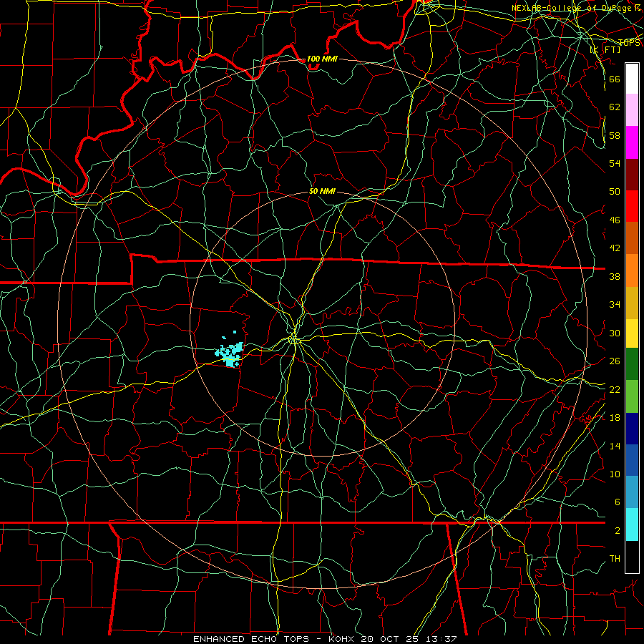Click the 'NEXLAB-College of DuPage' credit text
644x644 pixels.
[x=572, y=8]
